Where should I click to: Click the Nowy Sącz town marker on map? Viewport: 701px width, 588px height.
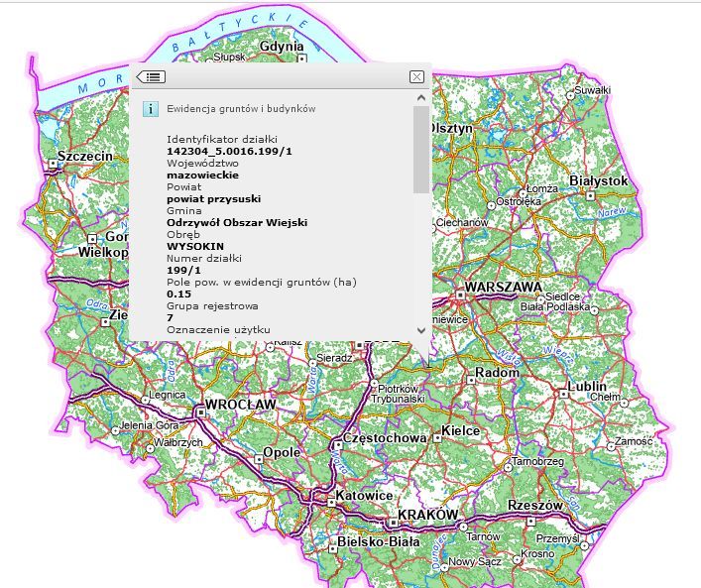pyautogui.click(x=444, y=567)
